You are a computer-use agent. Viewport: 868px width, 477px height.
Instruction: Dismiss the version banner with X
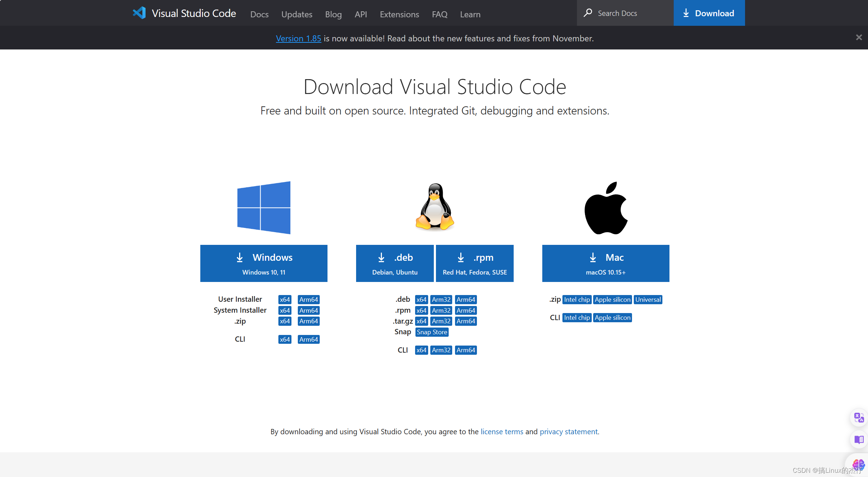[x=859, y=37]
